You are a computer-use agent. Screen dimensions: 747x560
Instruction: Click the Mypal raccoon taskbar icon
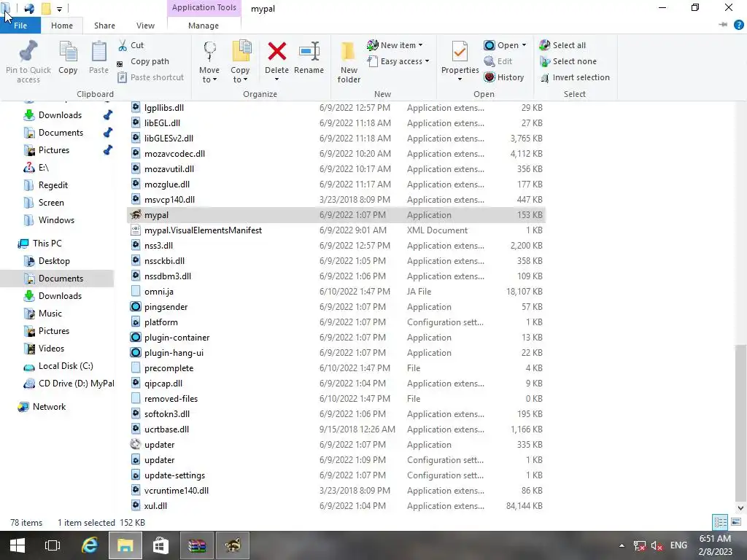point(233,545)
